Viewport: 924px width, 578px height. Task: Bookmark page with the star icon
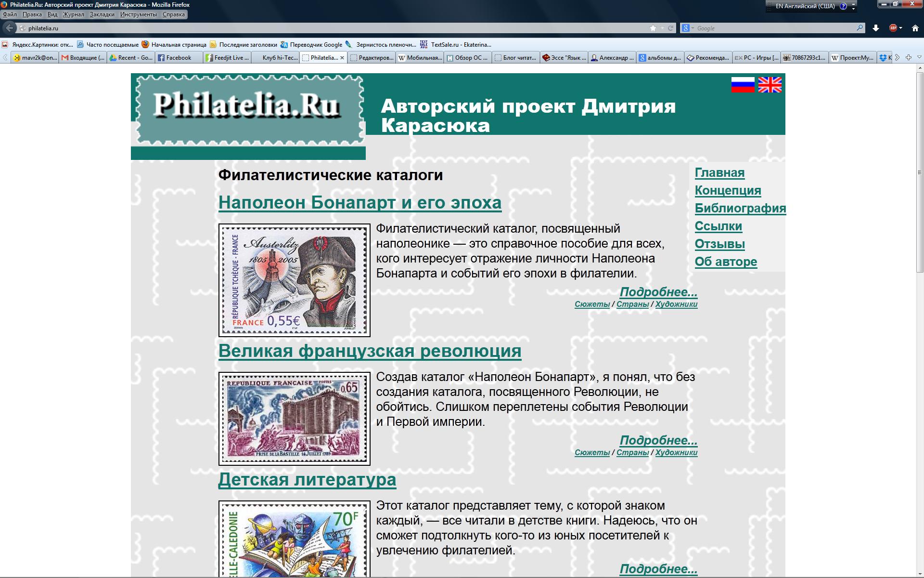click(x=653, y=28)
